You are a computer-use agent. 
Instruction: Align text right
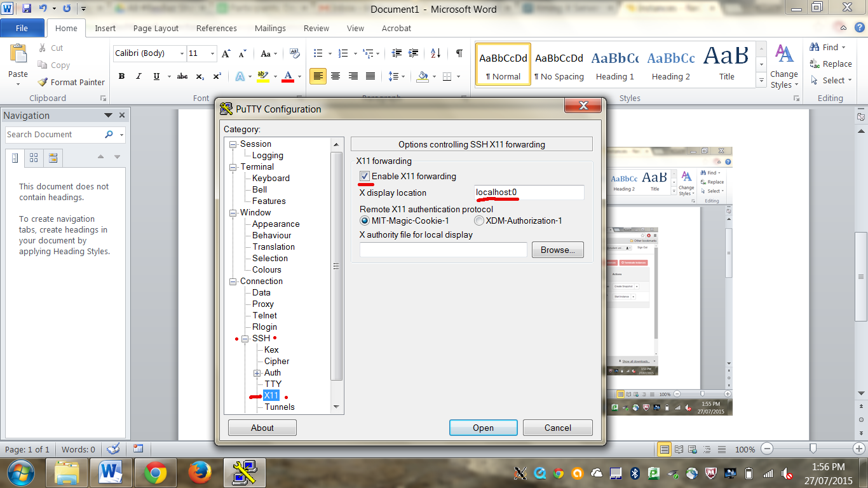tap(353, 76)
